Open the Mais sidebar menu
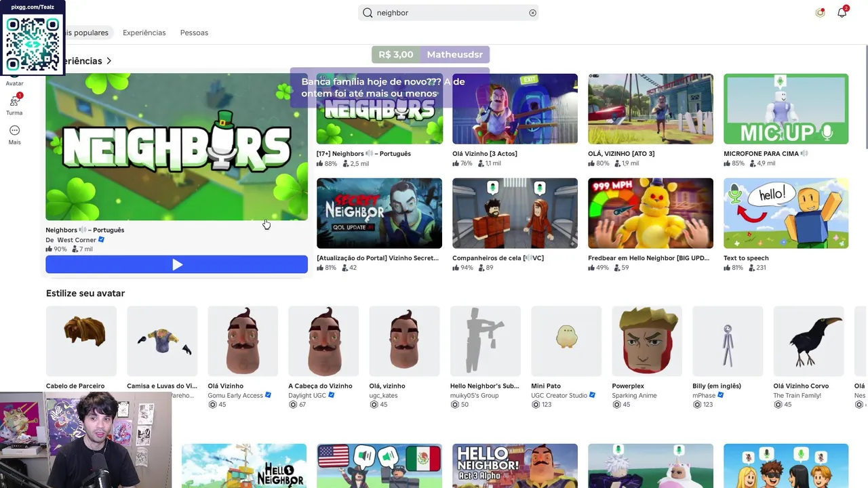868x488 pixels. pyautogui.click(x=14, y=135)
